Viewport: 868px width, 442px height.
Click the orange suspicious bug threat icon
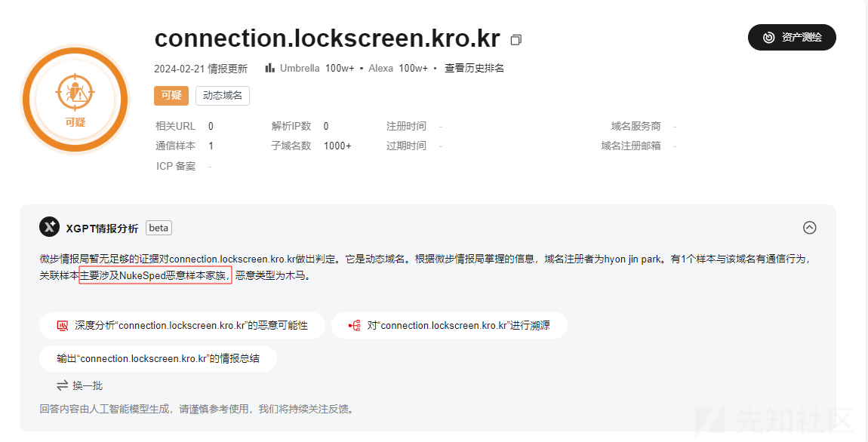[x=75, y=93]
